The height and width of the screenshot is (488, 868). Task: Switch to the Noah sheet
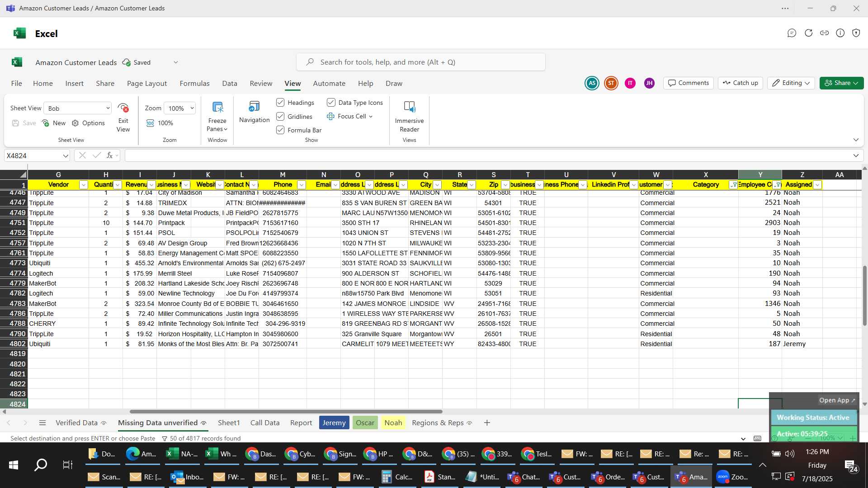click(x=393, y=423)
